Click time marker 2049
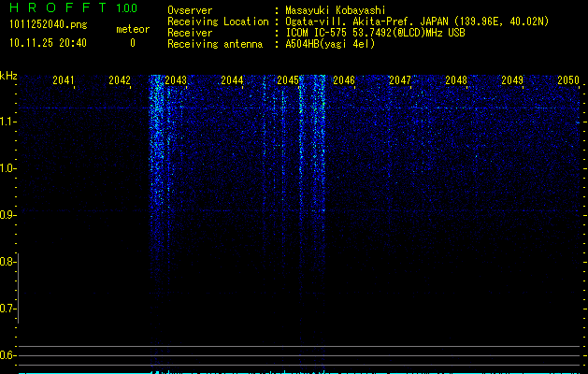Image resolution: width=588 pixels, height=374 pixels. [512, 80]
